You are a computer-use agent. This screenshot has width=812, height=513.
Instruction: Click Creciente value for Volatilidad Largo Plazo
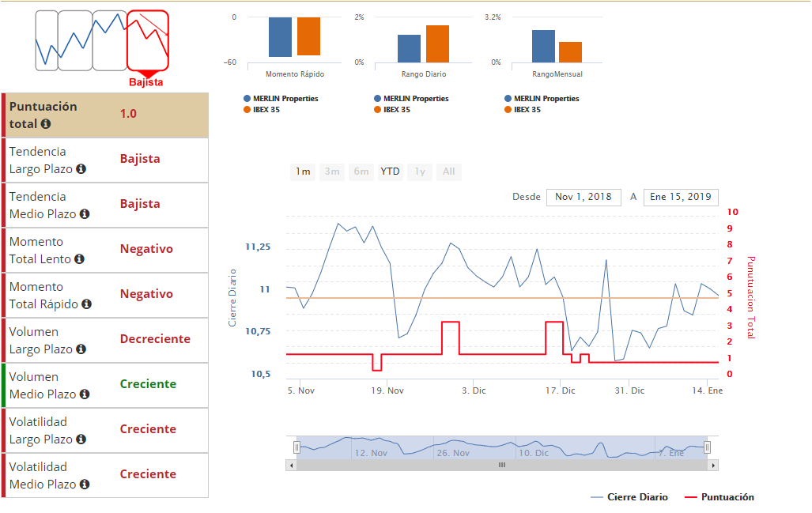pos(148,429)
